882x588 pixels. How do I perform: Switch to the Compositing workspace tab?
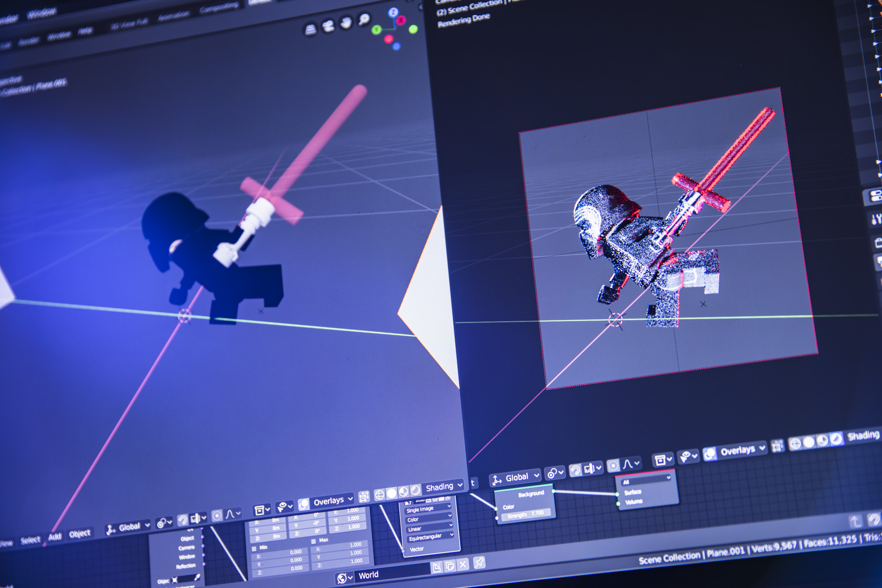(219, 8)
